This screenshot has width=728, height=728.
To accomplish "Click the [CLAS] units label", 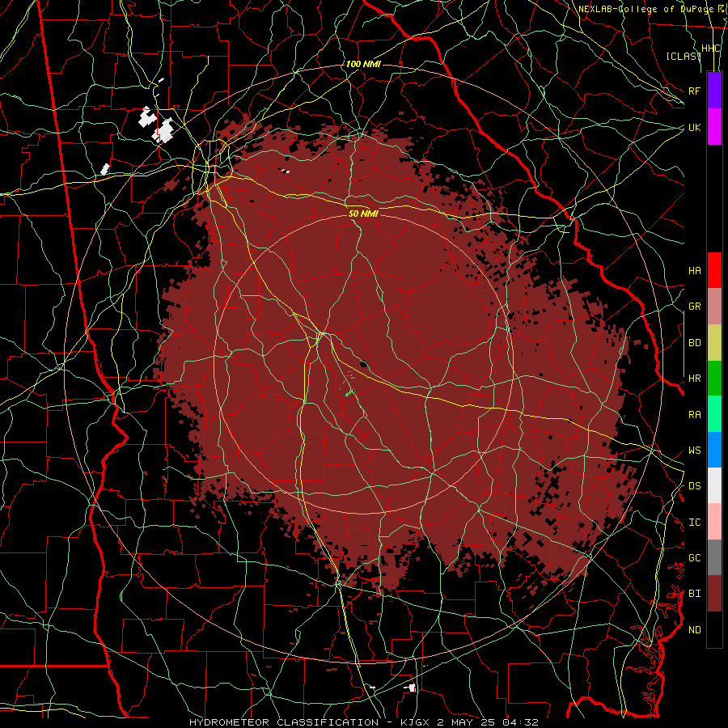I will tap(684, 56).
